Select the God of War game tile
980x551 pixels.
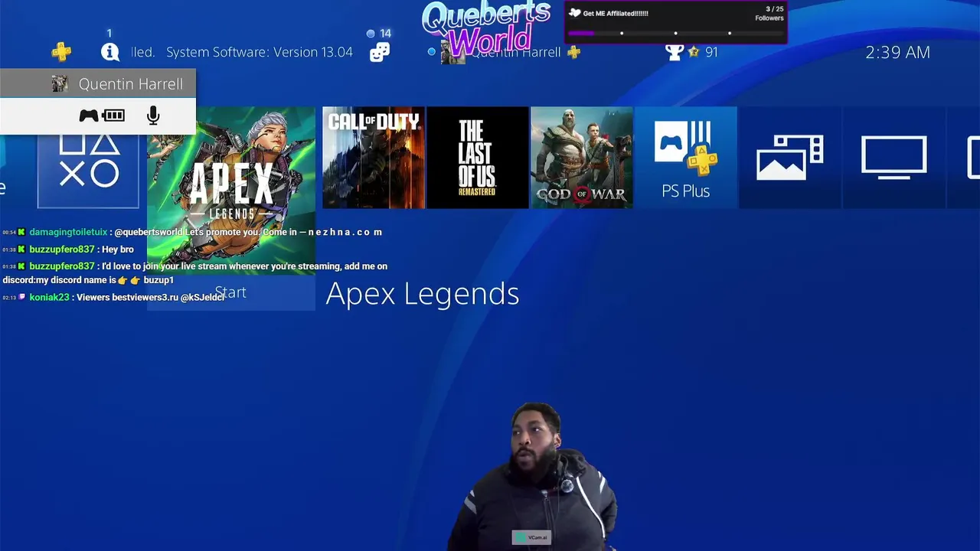pos(582,158)
